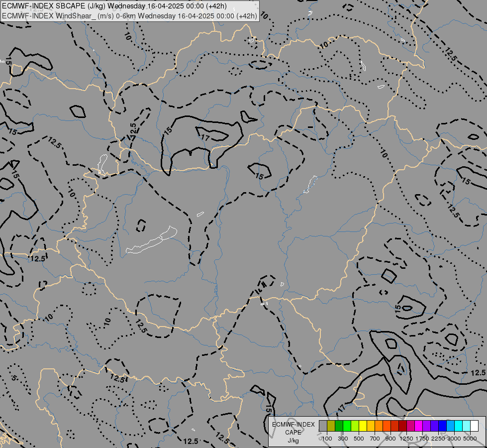Click the WindShear 0-6km title line

pyautogui.click(x=129, y=15)
